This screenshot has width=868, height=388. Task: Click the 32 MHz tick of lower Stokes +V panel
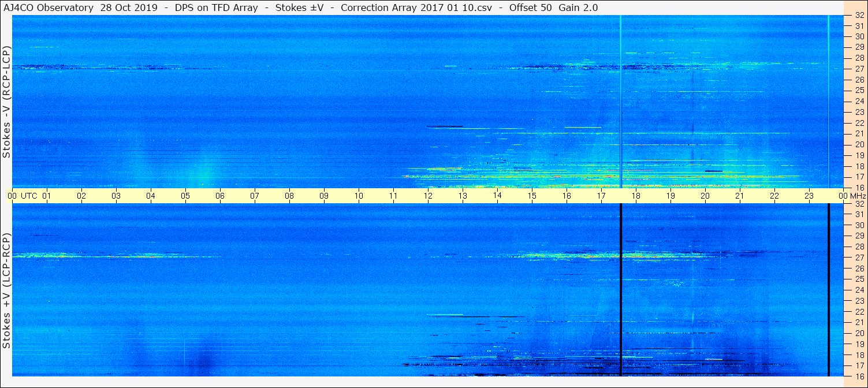[x=859, y=204]
